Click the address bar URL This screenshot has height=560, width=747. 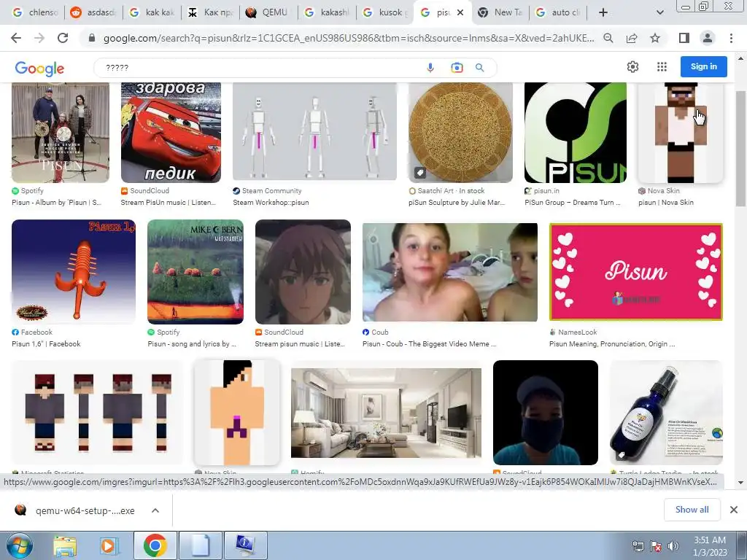point(348,38)
